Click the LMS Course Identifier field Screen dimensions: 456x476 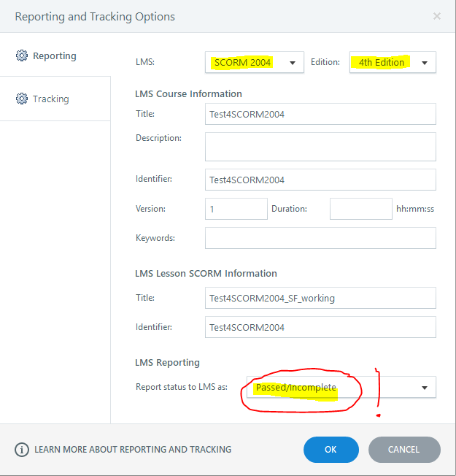point(320,180)
